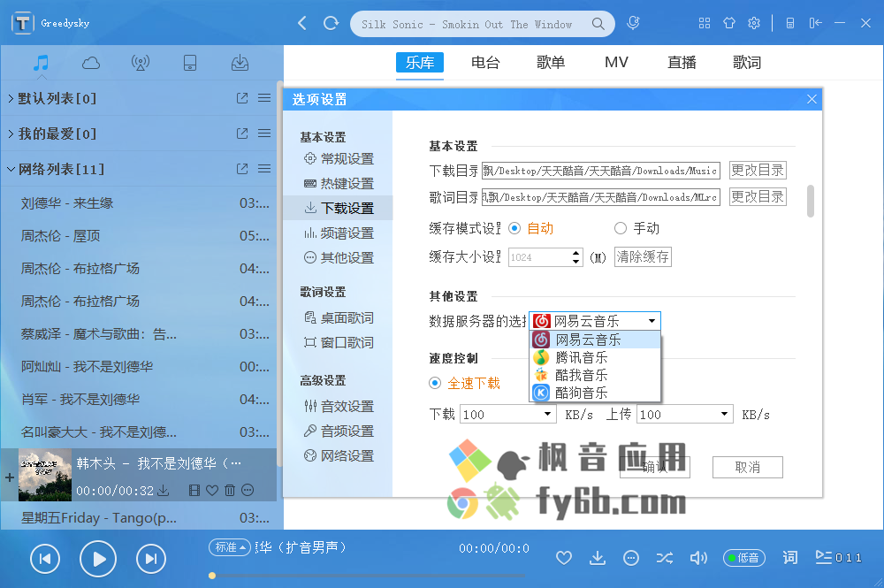
Task: Click the search magnifier icon
Action: (598, 24)
